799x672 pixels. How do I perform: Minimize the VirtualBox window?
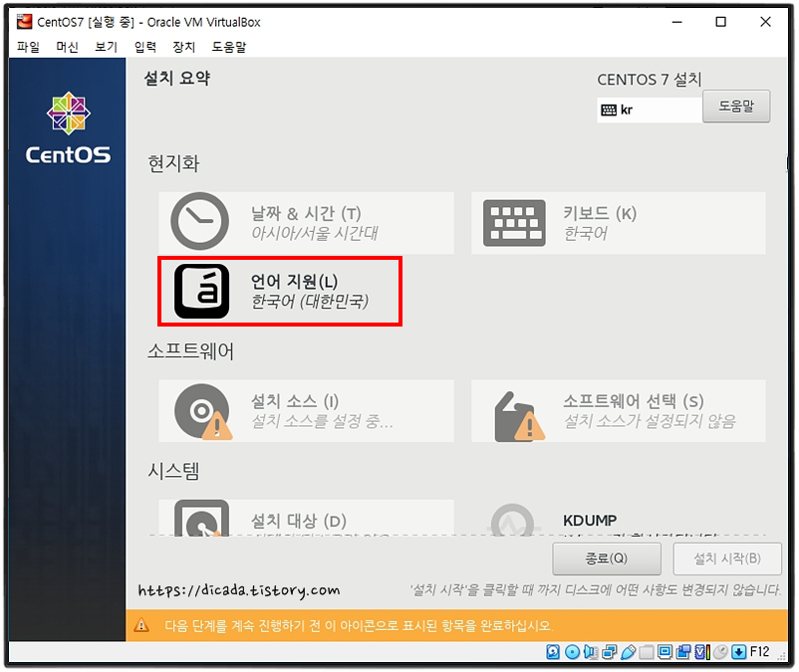click(676, 22)
